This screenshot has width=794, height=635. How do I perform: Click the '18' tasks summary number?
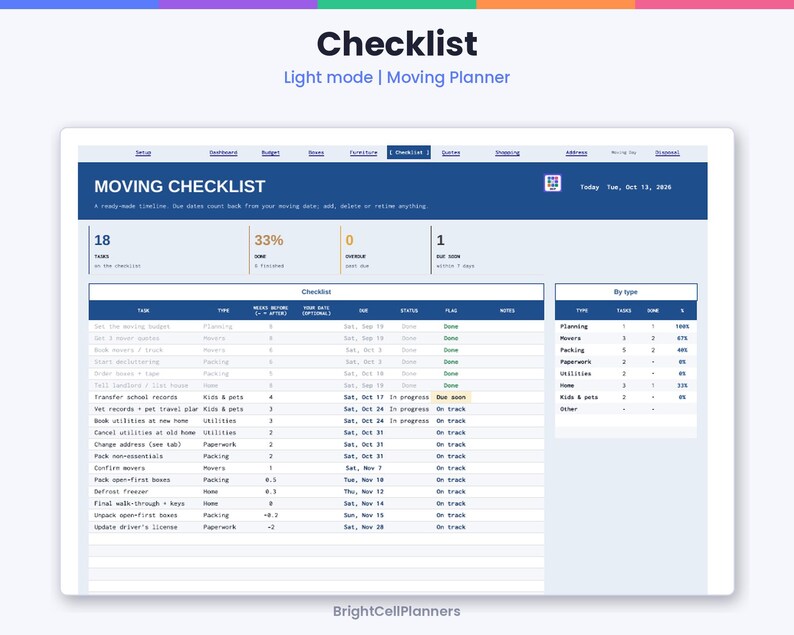[x=102, y=240]
